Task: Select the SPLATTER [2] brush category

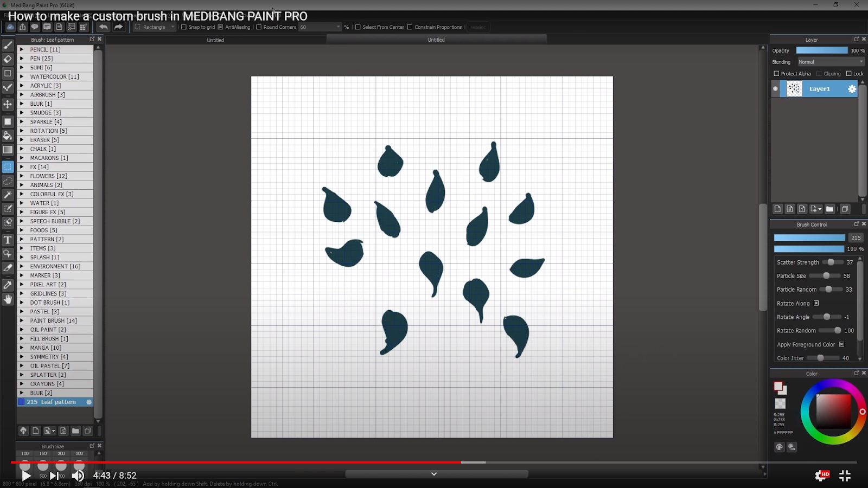Action: click(x=55, y=375)
